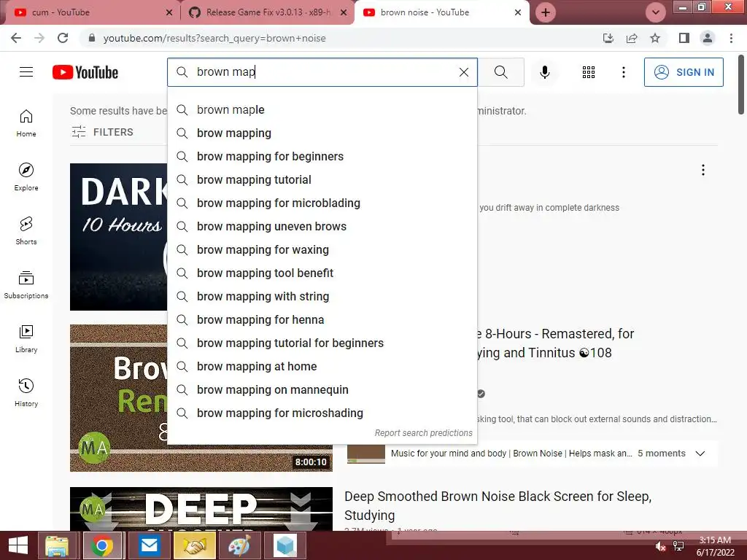
Task: Open the DARK 10 Hours video thumbnail
Action: coord(119,237)
